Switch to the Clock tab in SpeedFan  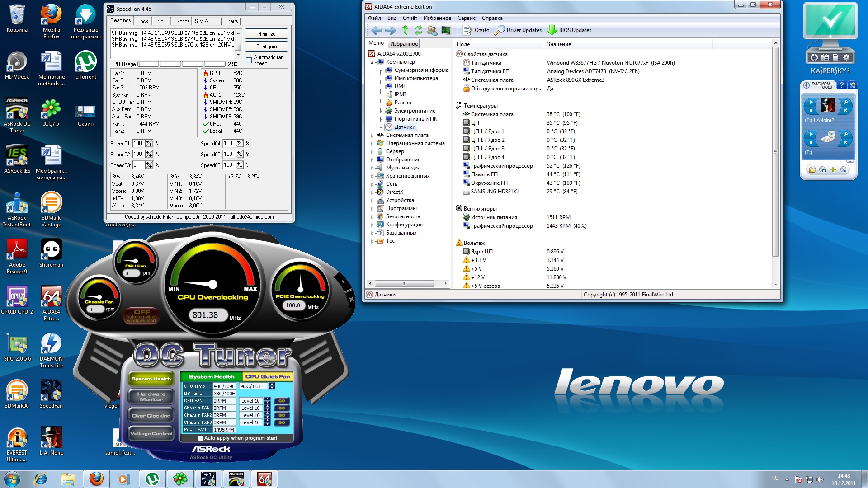point(142,21)
